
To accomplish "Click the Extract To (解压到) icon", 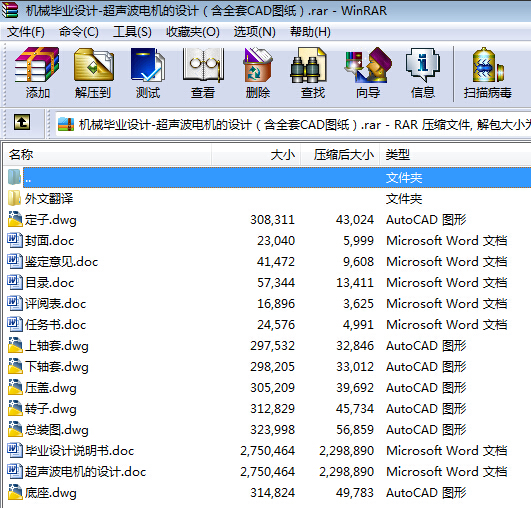I will pyautogui.click(x=93, y=65).
